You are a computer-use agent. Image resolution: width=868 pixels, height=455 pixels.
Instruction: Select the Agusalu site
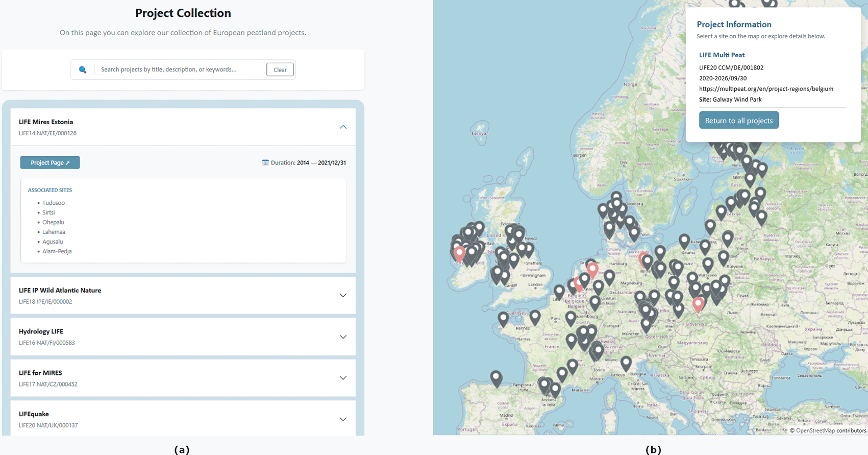pyautogui.click(x=53, y=242)
